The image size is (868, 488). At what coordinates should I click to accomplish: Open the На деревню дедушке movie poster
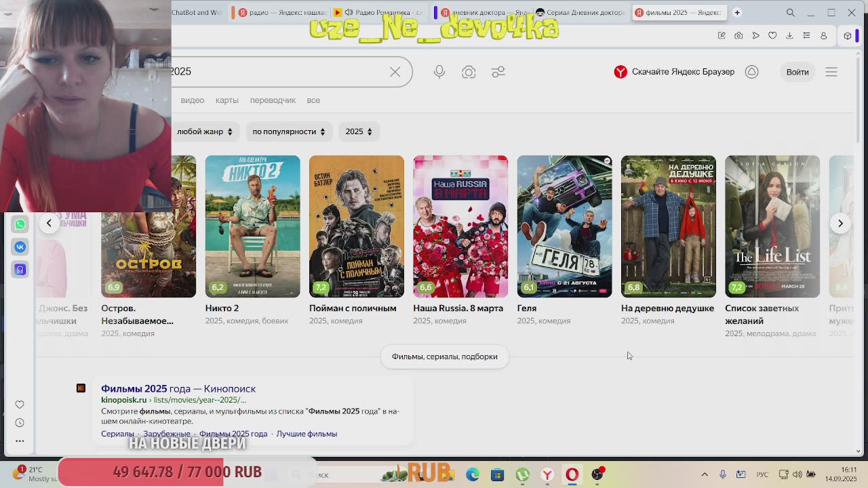[669, 226]
